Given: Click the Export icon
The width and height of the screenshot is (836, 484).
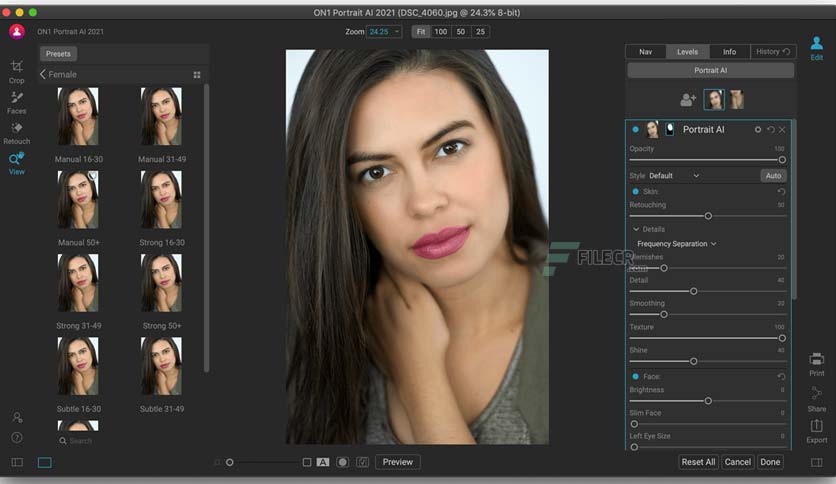Looking at the screenshot, I should pos(816,431).
